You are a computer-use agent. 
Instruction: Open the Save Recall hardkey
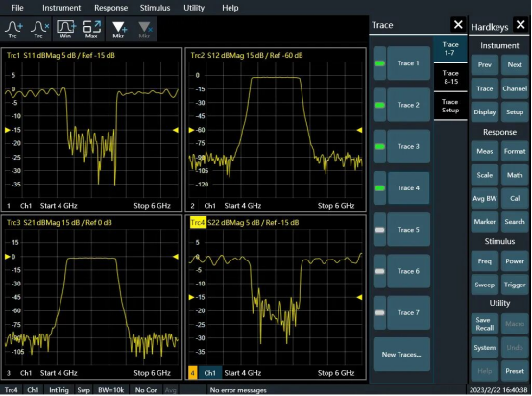pos(485,324)
